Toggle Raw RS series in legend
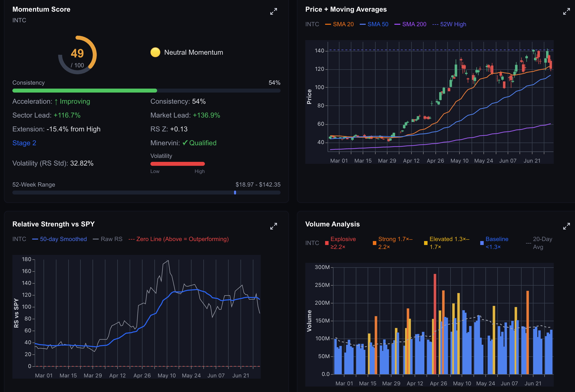The height and width of the screenshot is (392, 575). tap(108, 239)
